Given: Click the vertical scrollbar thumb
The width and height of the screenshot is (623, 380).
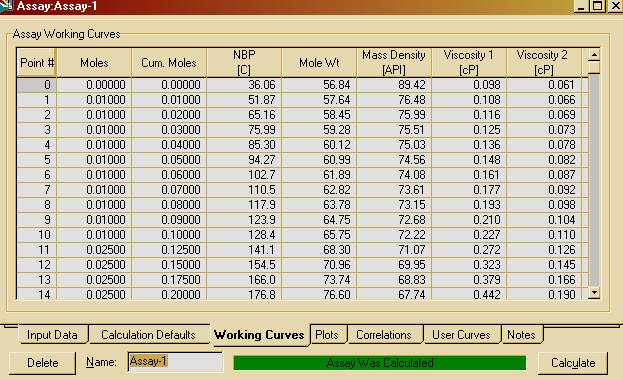Looking at the screenshot, I should [x=594, y=67].
